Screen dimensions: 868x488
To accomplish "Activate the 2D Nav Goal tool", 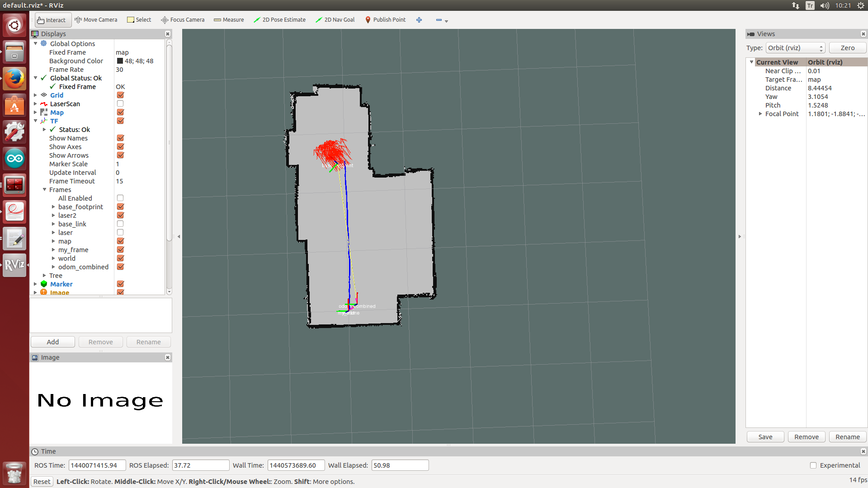I will tap(335, 20).
